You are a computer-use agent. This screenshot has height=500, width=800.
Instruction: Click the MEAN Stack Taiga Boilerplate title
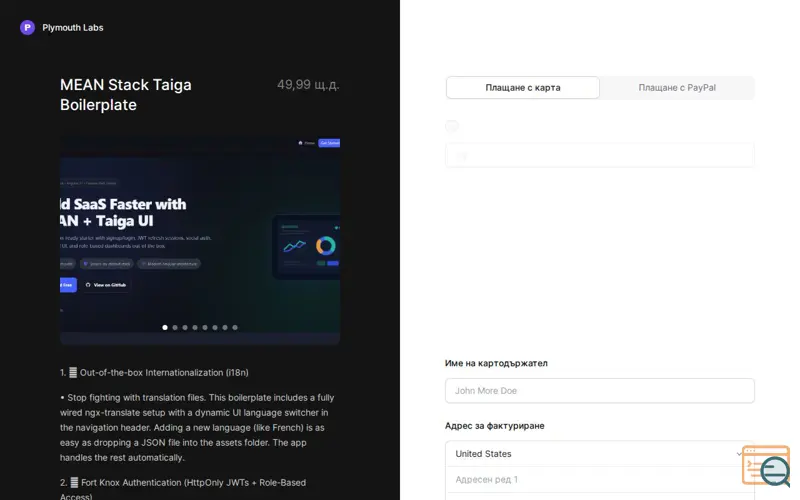pyautogui.click(x=126, y=94)
